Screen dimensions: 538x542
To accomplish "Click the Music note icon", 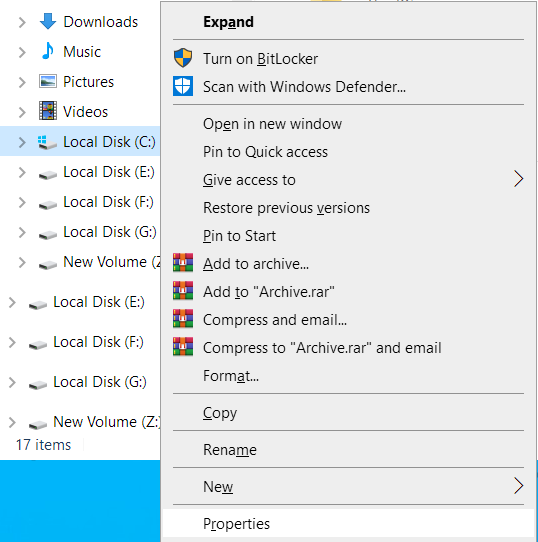I will pyautogui.click(x=48, y=51).
